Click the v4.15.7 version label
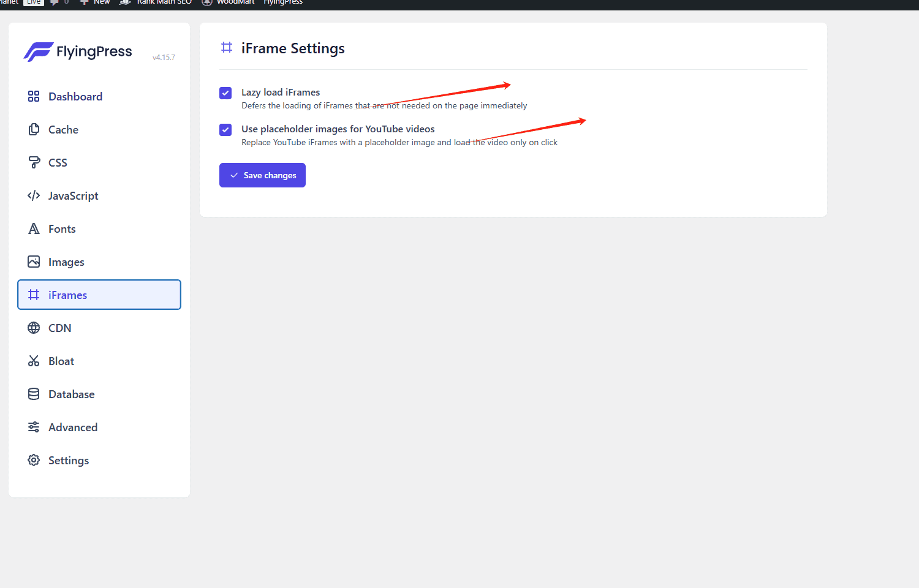The image size is (919, 588). point(164,58)
